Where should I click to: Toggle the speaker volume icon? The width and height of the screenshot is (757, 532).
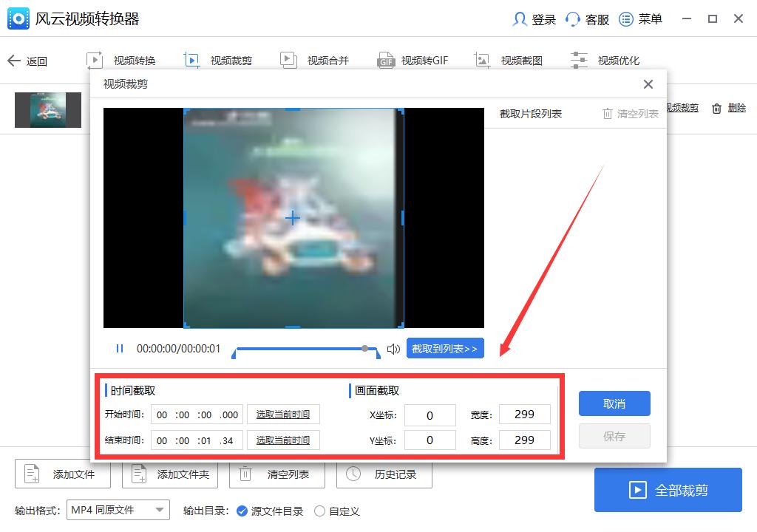point(393,348)
